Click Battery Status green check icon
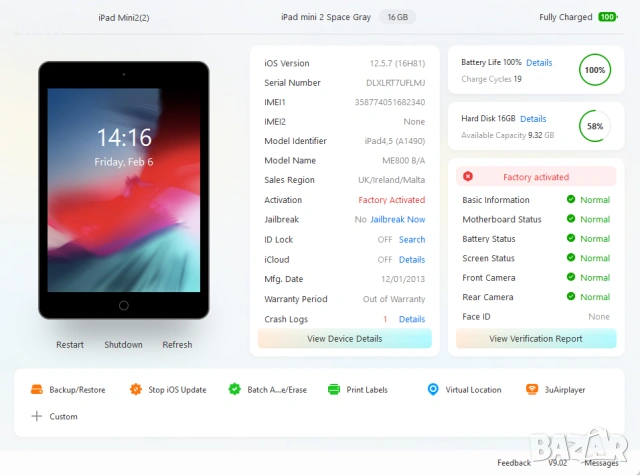 pyautogui.click(x=571, y=238)
